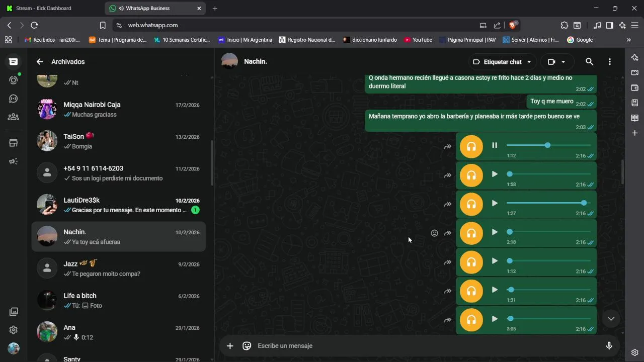Open Leo AI icon in Brave side panel

point(635,57)
